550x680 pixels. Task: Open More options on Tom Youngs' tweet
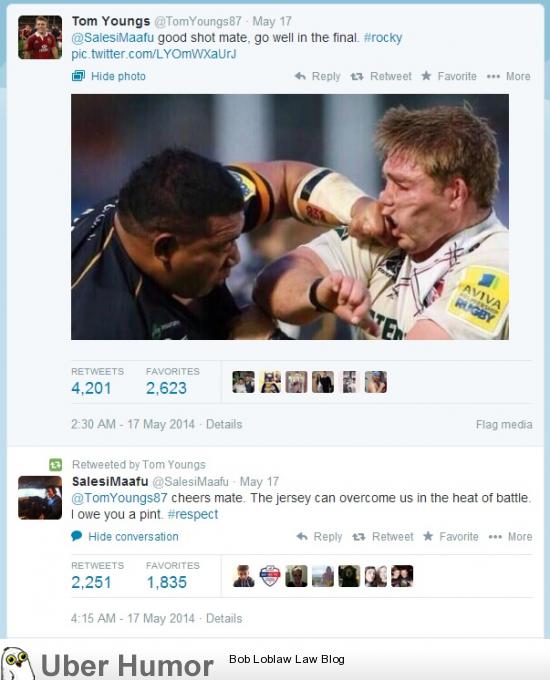pos(509,76)
